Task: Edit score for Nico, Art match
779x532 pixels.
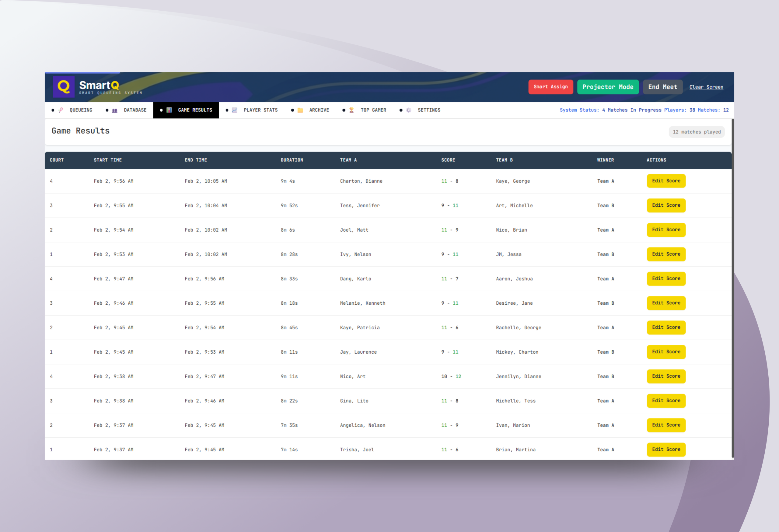Action: [x=666, y=376]
